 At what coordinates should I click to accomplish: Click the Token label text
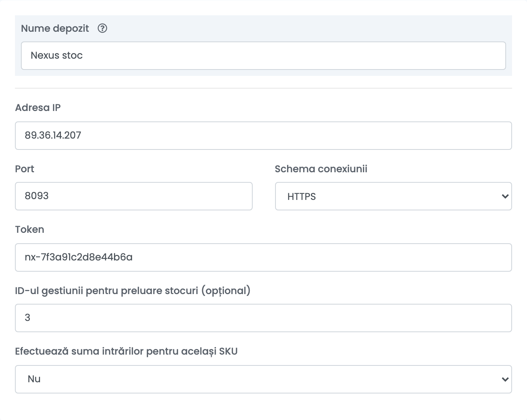[x=30, y=229]
